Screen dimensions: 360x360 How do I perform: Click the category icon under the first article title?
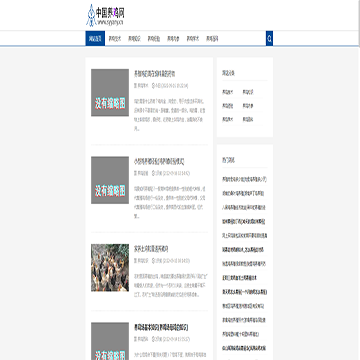pyautogui.click(x=135, y=86)
